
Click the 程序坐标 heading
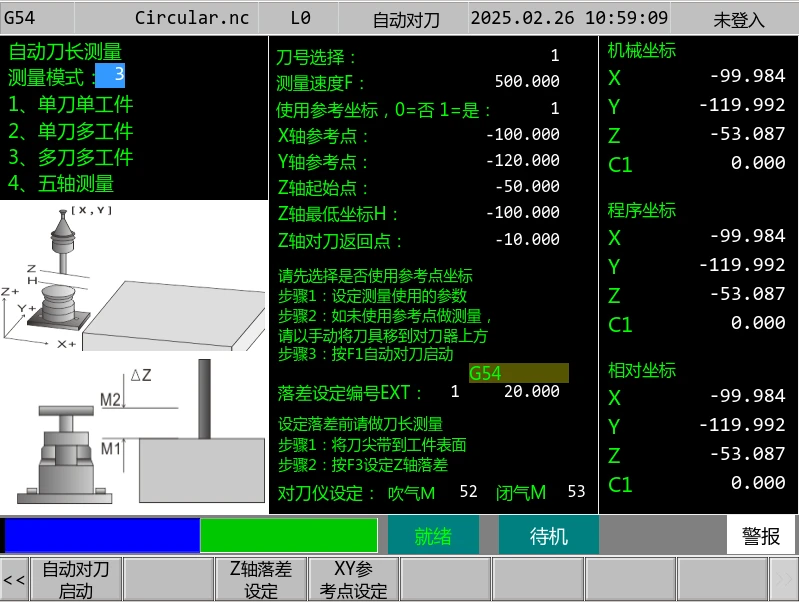(642, 210)
